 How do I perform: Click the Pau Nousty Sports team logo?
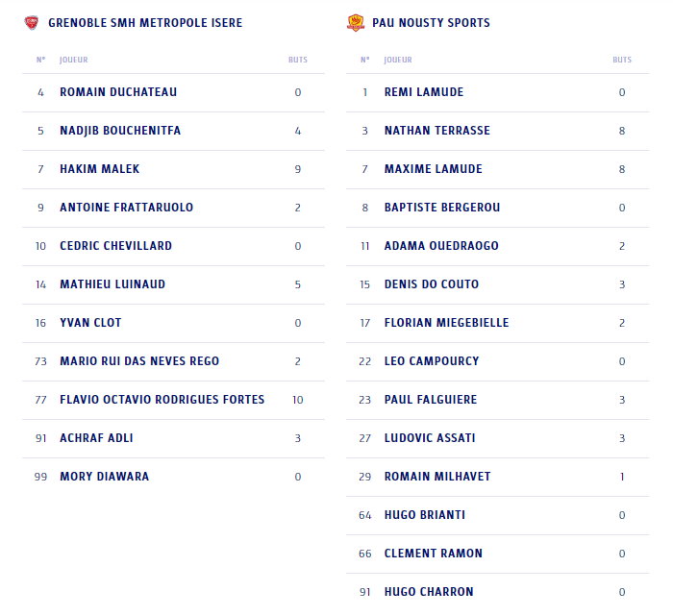(x=356, y=23)
